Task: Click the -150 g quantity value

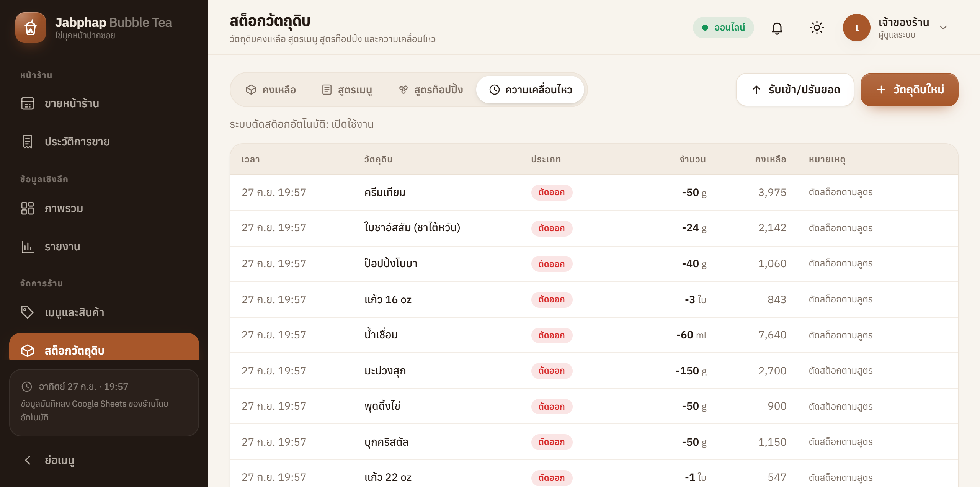Action: 691,371
